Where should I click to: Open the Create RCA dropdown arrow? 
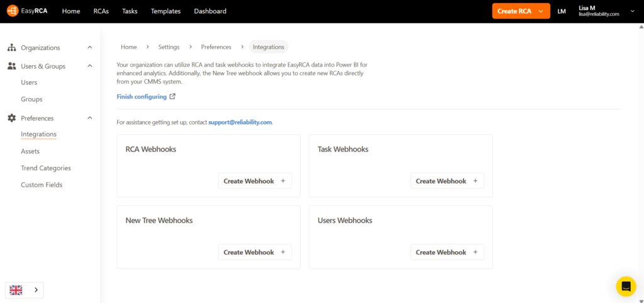pos(541,11)
